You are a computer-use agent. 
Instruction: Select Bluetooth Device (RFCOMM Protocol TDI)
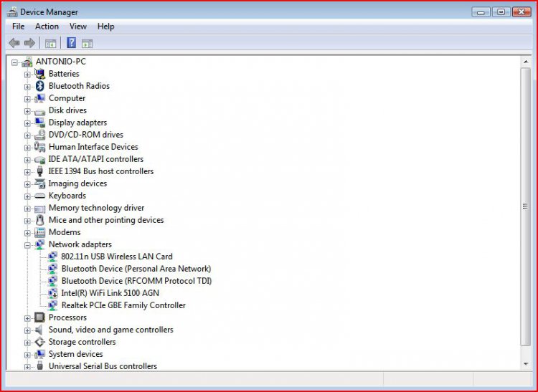coord(136,281)
